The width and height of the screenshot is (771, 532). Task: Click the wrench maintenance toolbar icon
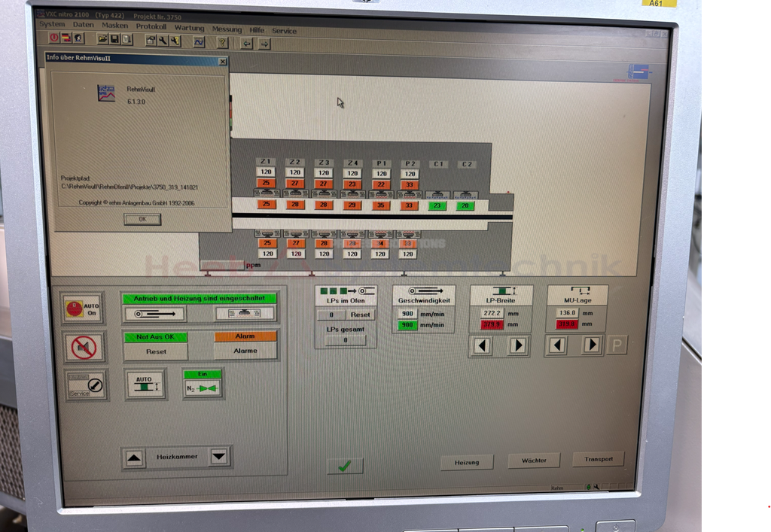click(163, 41)
